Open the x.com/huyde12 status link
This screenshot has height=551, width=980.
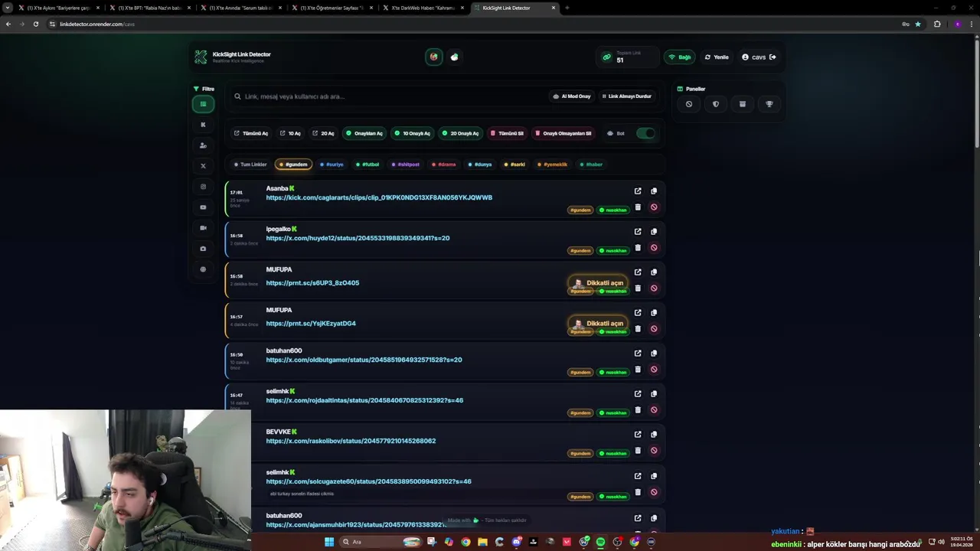coord(358,238)
